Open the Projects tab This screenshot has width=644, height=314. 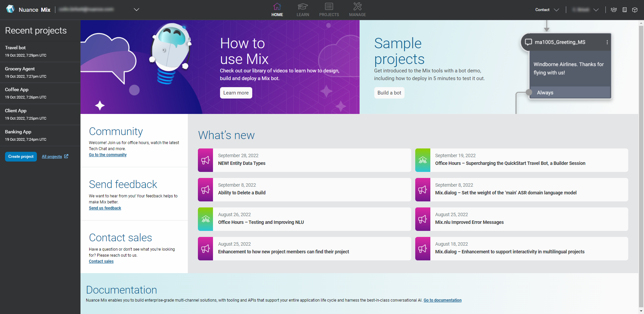[329, 10]
